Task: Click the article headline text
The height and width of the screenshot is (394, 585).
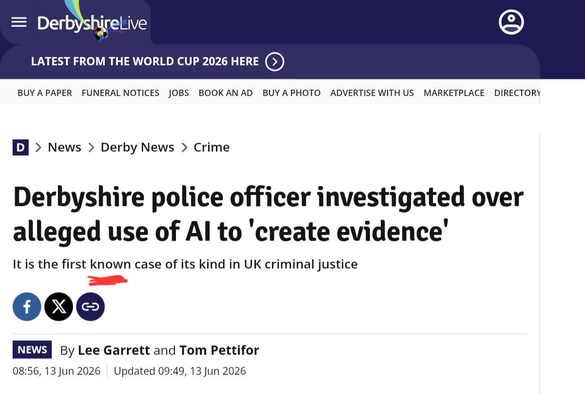Action: 268,215
